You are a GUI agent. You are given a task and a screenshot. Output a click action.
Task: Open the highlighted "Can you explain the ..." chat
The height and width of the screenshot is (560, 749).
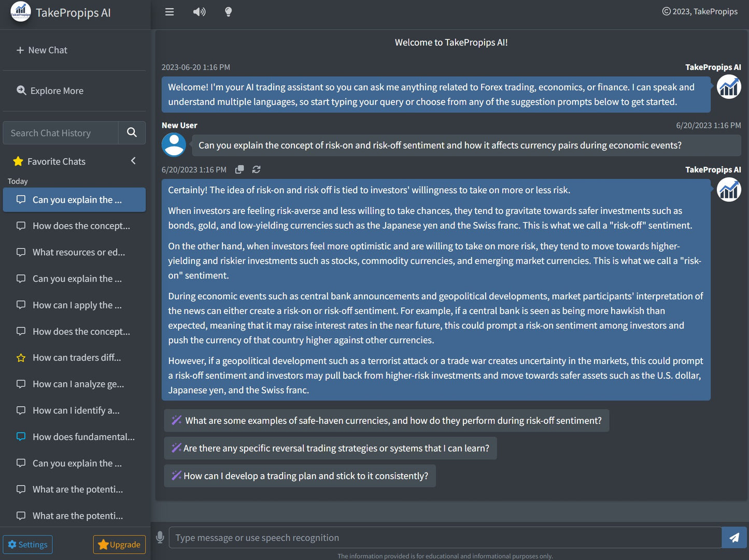74,200
